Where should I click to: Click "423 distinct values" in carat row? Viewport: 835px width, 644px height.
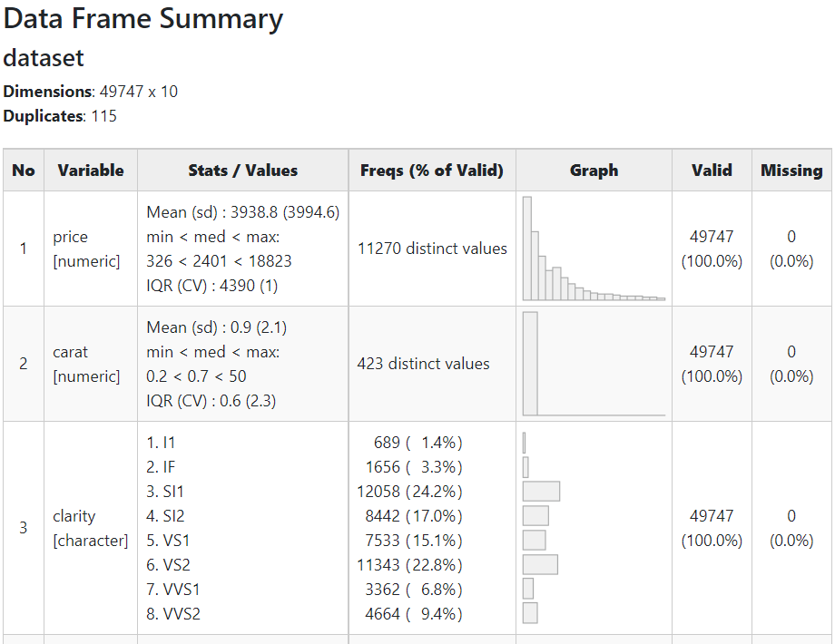423,364
